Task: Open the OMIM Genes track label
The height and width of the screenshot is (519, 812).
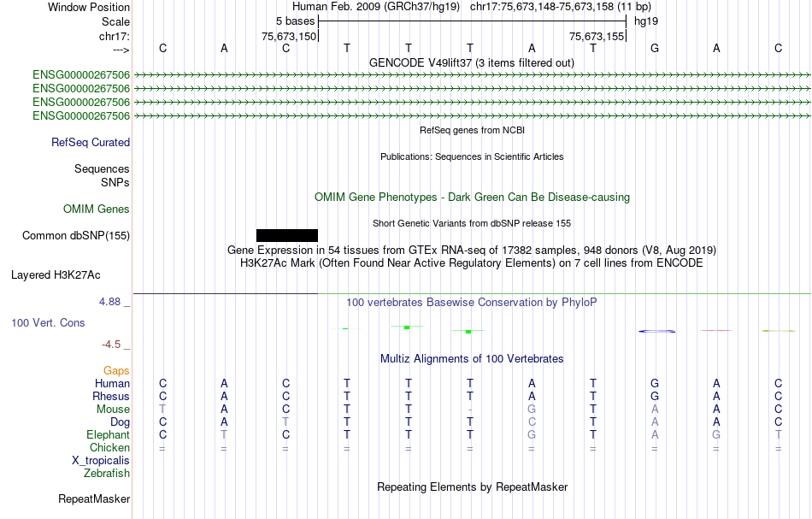Action: coord(97,209)
